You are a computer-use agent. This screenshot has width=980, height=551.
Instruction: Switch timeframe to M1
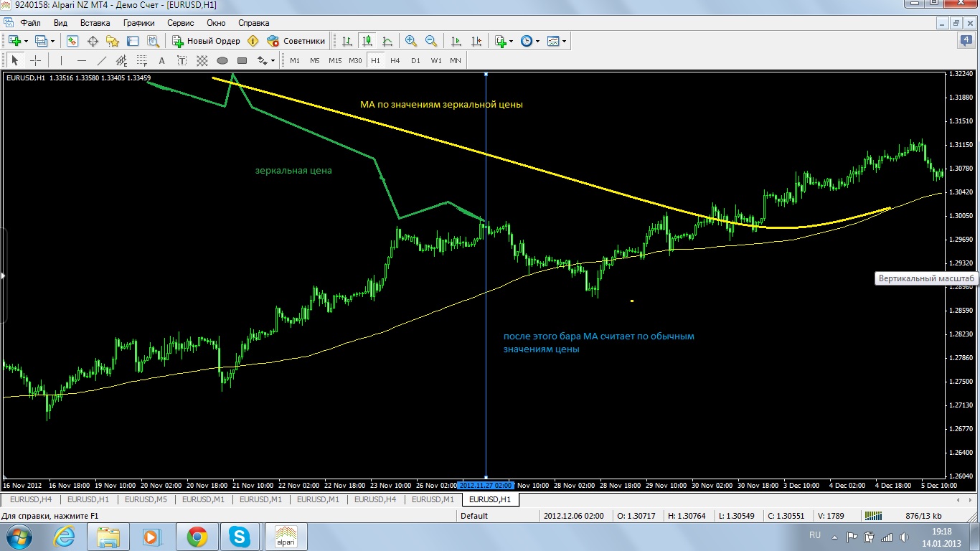(x=295, y=60)
